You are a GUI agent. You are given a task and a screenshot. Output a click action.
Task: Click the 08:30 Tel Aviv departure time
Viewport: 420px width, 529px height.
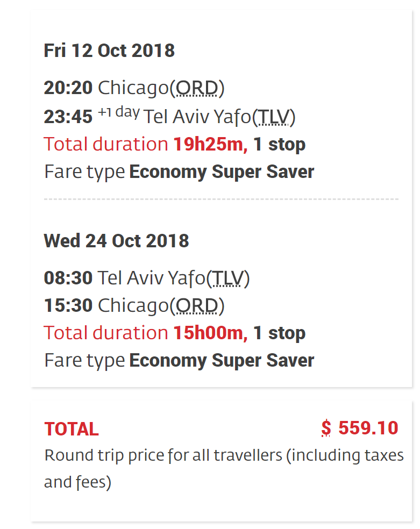[68, 278]
